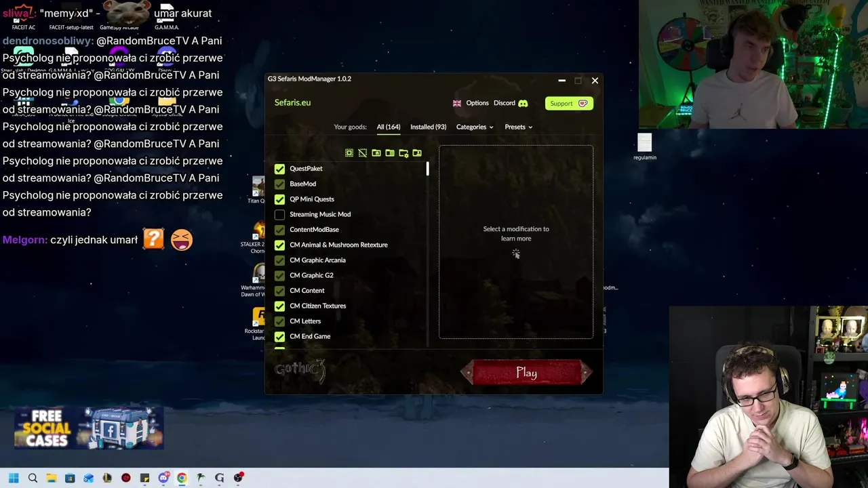Open Discord from the taskbar
Viewport: 868px width, 488px height.
[x=163, y=478]
